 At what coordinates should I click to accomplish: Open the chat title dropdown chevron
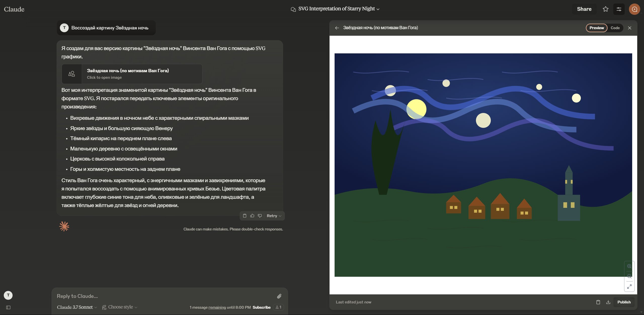click(x=378, y=9)
